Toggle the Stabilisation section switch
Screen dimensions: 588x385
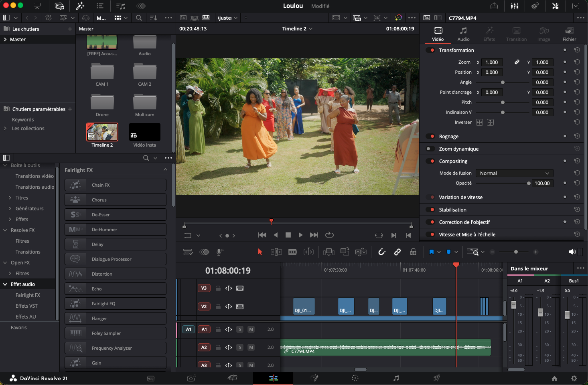point(430,210)
